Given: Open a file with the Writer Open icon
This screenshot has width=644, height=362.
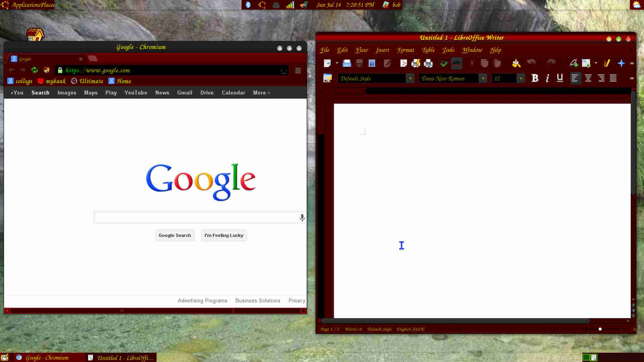Looking at the screenshot, I should tap(347, 63).
